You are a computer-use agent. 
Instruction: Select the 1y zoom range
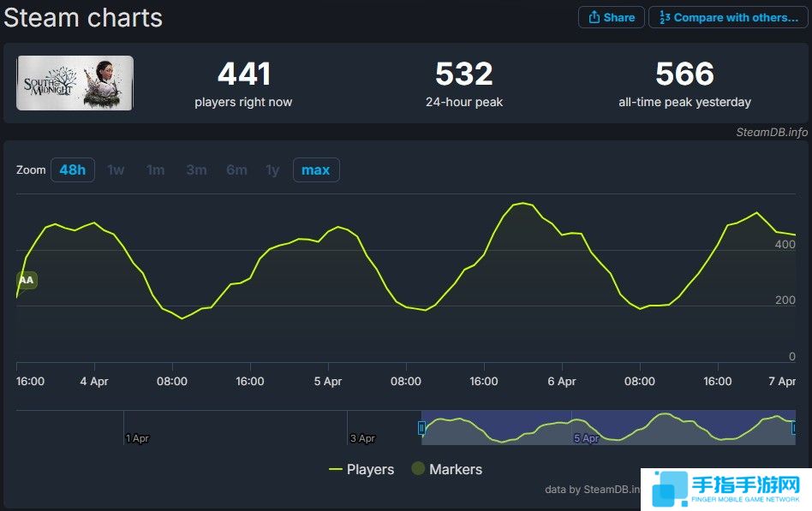(272, 169)
